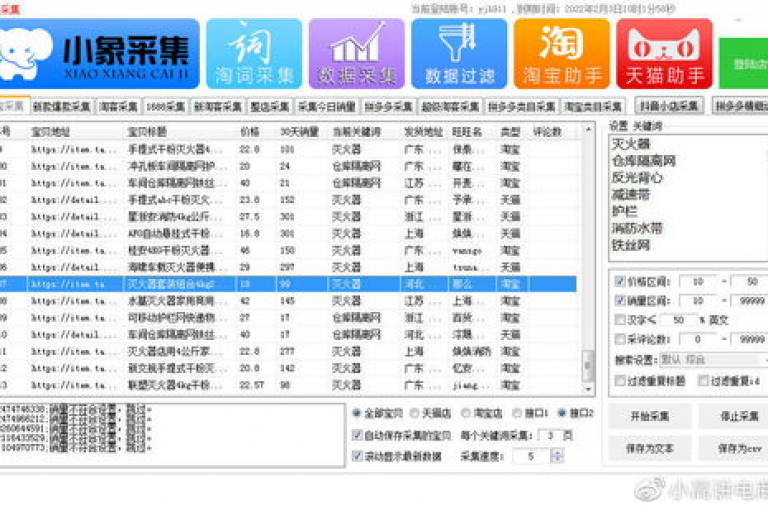Select keyword 反光背心 in the keyword list
The width and height of the screenshot is (768, 510).
click(x=637, y=177)
